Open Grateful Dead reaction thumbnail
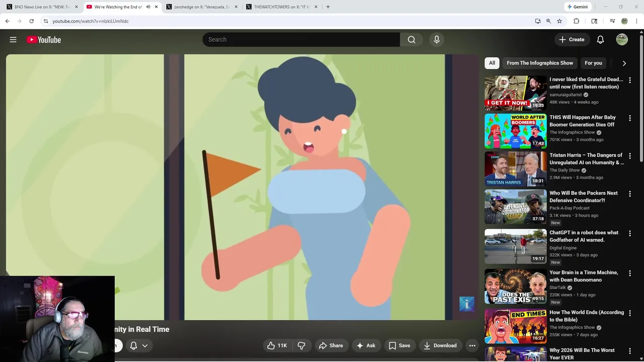Image resolution: width=644 pixels, height=362 pixels. pos(515,93)
